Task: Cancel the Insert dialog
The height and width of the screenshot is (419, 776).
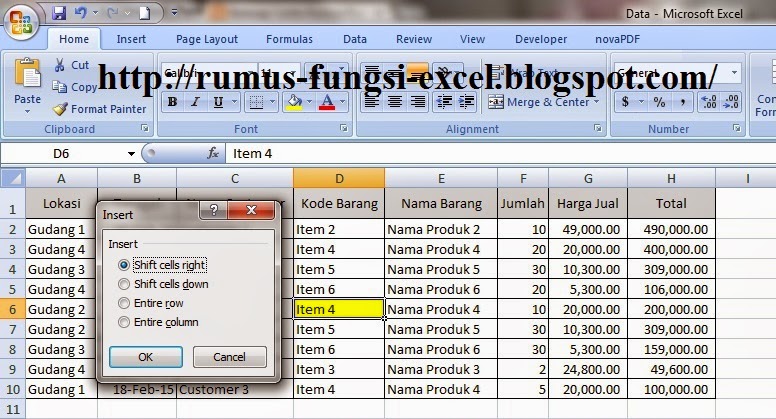Action: [x=229, y=357]
